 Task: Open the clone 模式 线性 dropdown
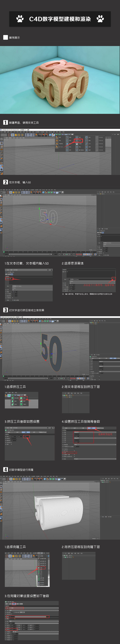coord(34,608)
